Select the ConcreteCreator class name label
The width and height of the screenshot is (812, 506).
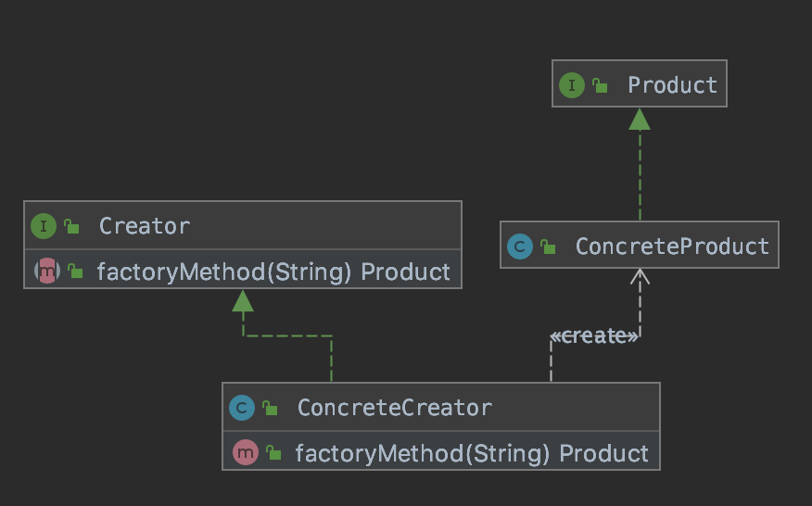point(394,408)
